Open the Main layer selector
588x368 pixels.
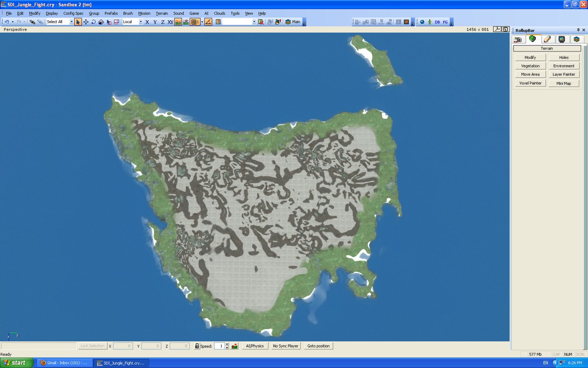[293, 22]
